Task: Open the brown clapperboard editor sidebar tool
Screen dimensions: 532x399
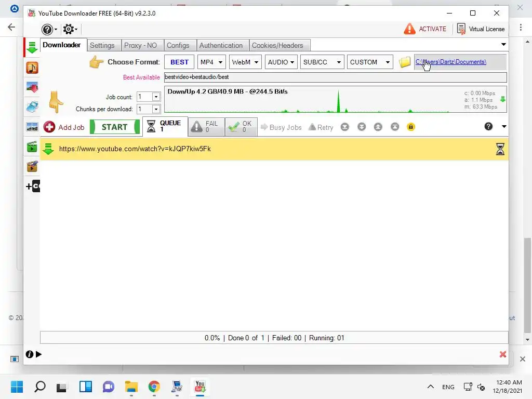Action: 32,167
